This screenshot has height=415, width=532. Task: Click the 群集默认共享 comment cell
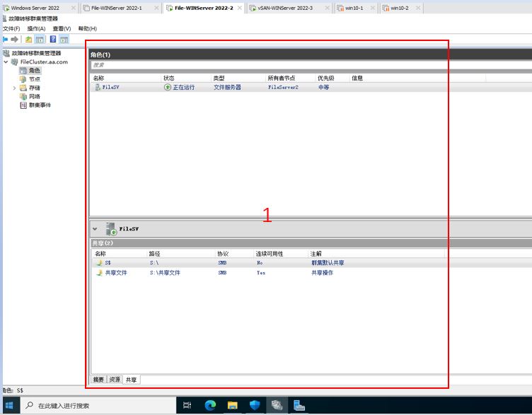pyautogui.click(x=328, y=263)
